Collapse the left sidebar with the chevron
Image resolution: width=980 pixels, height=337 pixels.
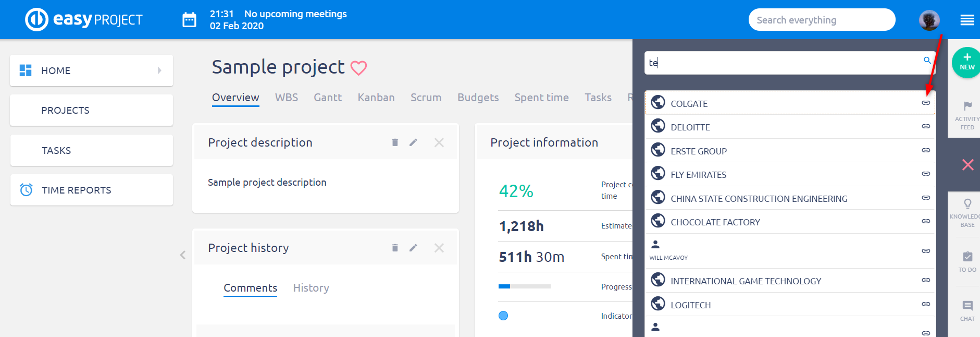click(x=183, y=255)
